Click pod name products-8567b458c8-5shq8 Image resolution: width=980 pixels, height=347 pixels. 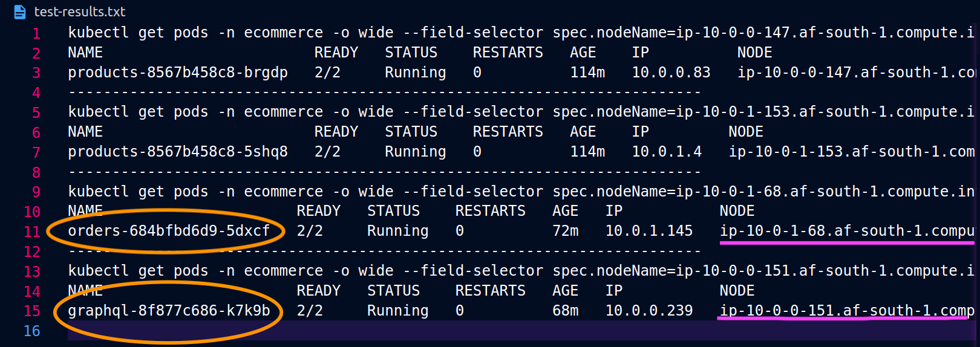click(x=178, y=152)
